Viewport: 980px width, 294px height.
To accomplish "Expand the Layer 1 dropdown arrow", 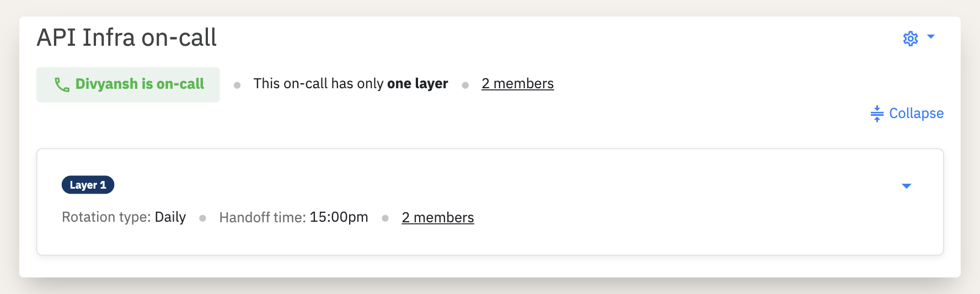I will click(x=906, y=186).
